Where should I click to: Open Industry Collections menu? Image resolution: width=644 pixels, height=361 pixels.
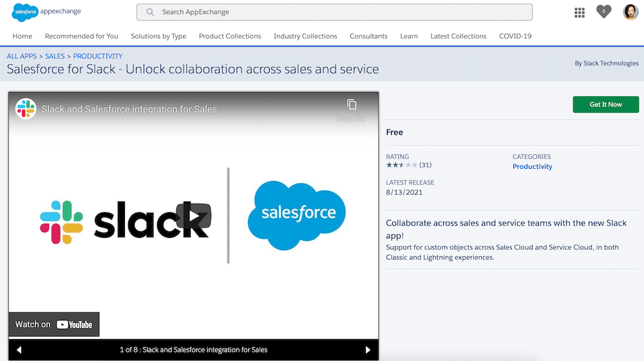click(305, 36)
